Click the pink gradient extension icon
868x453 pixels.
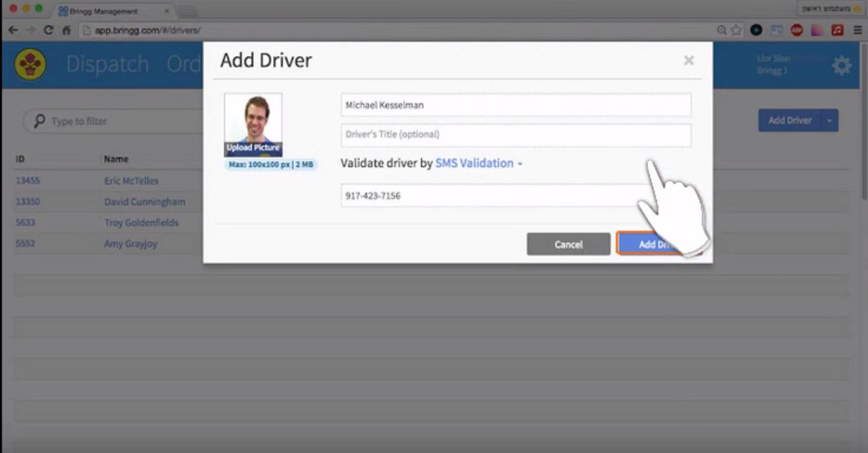817,30
